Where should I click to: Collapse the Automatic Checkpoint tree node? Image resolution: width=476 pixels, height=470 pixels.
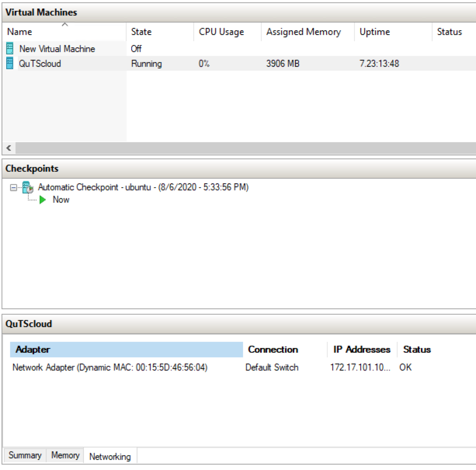(x=14, y=188)
